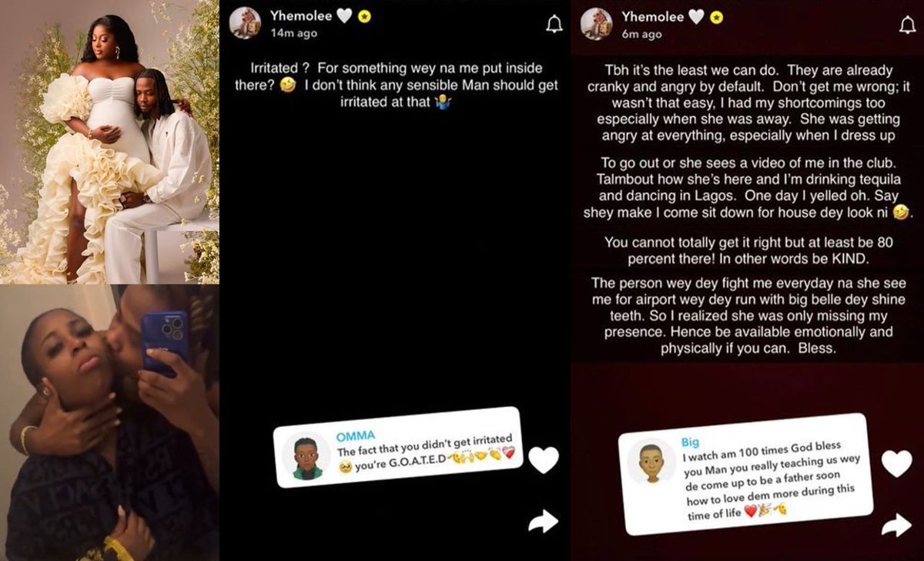Tap the Big sender name
This screenshot has width=924, height=561.
coord(691,443)
